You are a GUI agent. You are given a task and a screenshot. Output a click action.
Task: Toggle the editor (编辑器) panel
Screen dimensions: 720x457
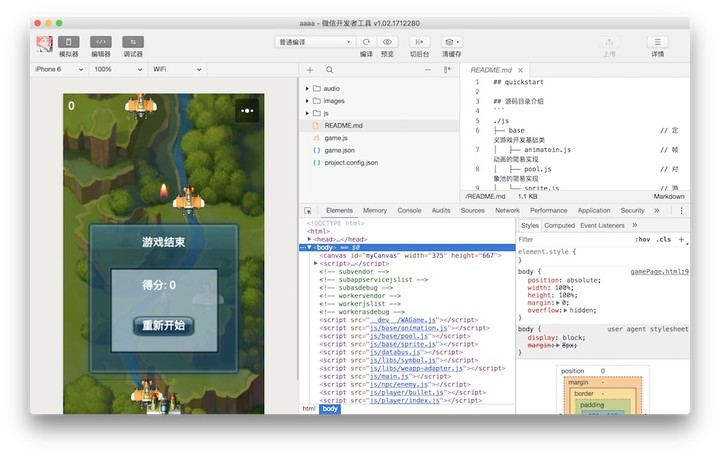101,42
